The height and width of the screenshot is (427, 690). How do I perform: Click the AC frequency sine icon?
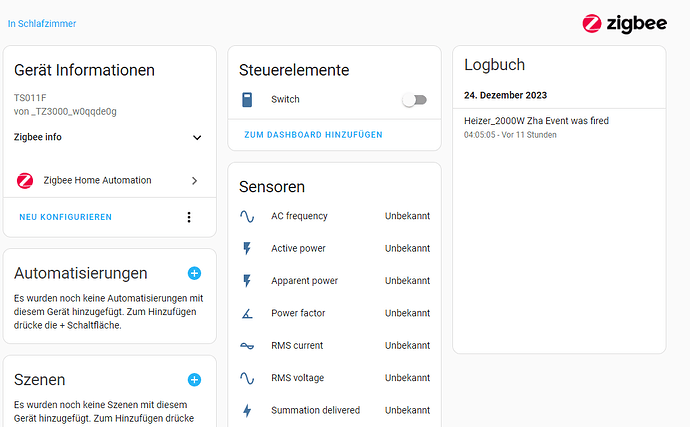247,216
